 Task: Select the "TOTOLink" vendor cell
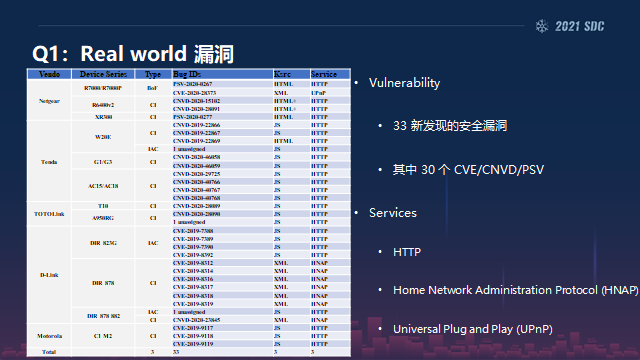49,214
